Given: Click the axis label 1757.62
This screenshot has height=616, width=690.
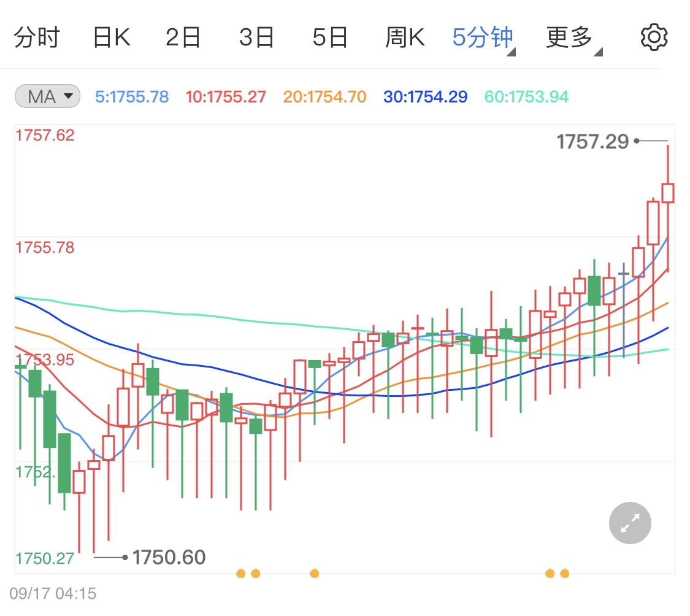Looking at the screenshot, I should pos(45,135).
